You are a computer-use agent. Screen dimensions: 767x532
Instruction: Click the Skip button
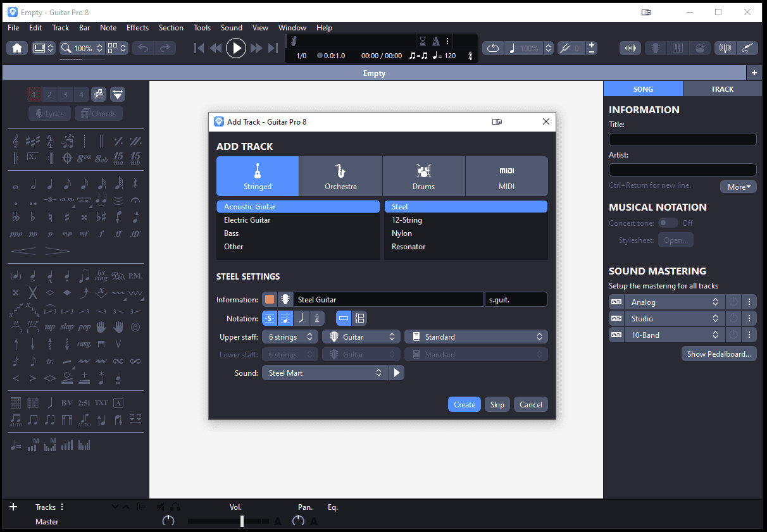(x=497, y=404)
